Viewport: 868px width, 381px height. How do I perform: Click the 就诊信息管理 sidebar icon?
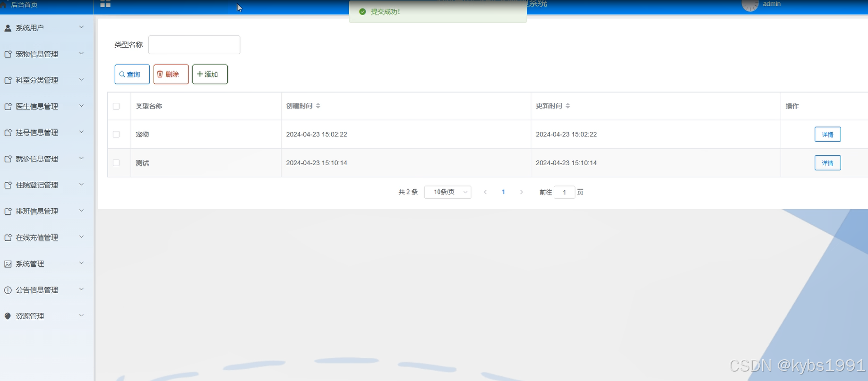tap(8, 159)
